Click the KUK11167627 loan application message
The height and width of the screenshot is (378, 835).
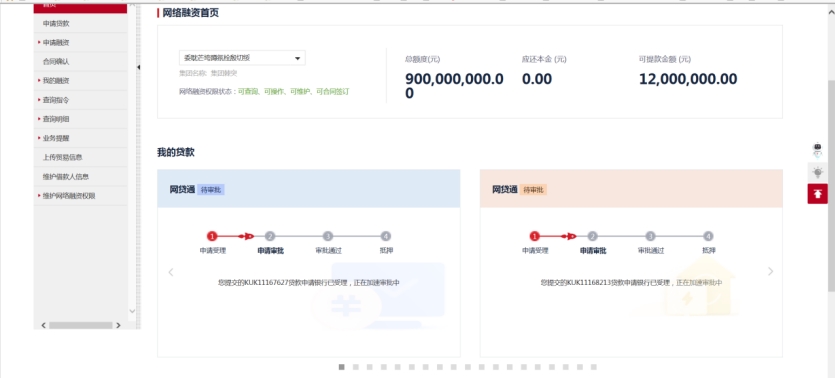309,283
